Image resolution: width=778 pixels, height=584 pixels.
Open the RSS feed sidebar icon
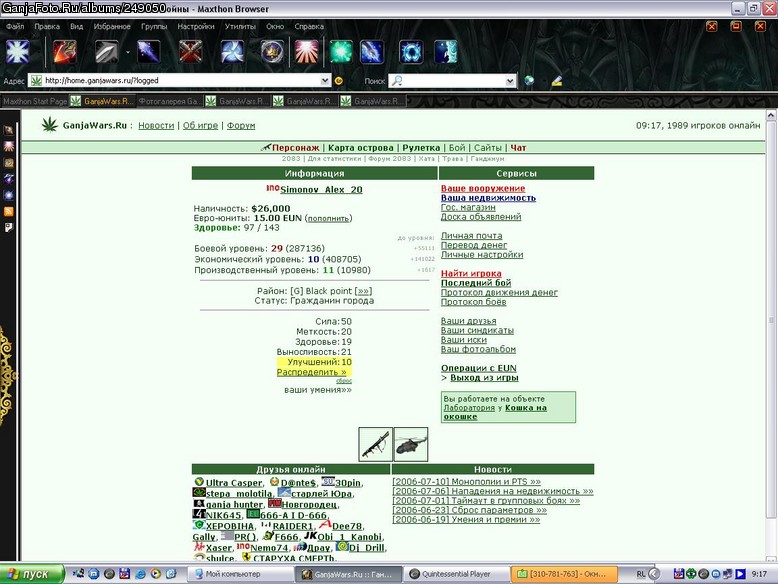8,211
